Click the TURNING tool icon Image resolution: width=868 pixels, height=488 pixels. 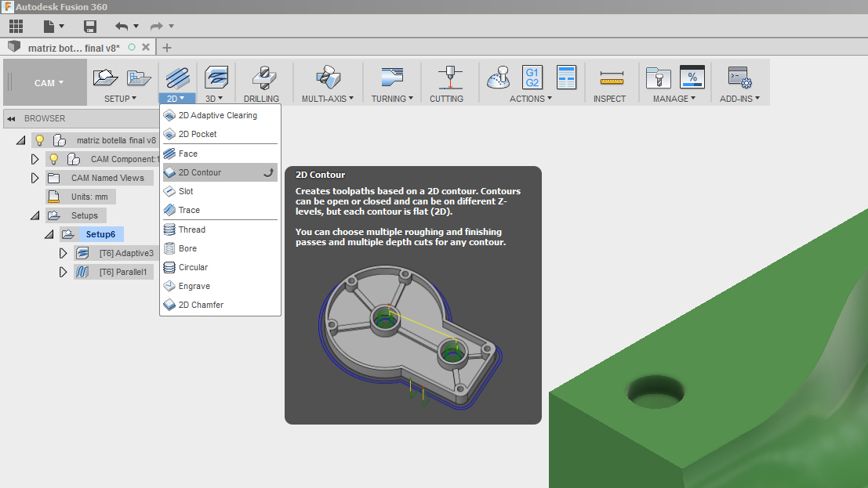392,78
